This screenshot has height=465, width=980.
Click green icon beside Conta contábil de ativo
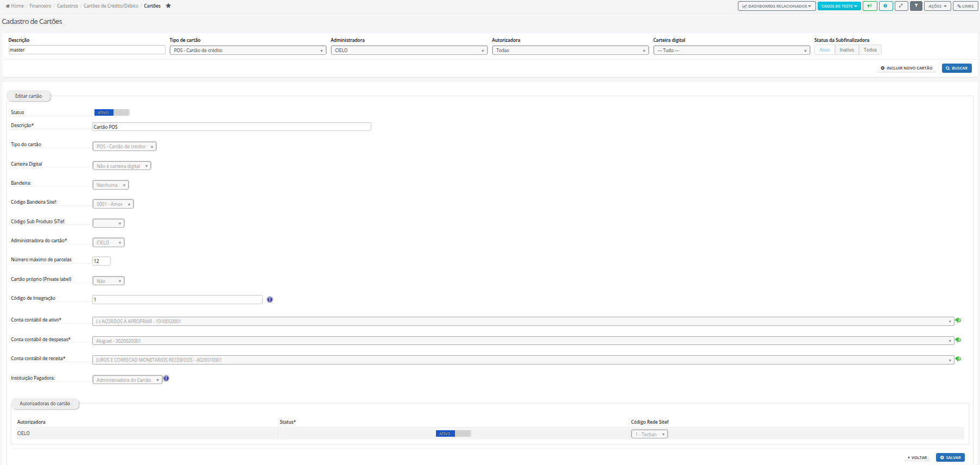(x=958, y=321)
